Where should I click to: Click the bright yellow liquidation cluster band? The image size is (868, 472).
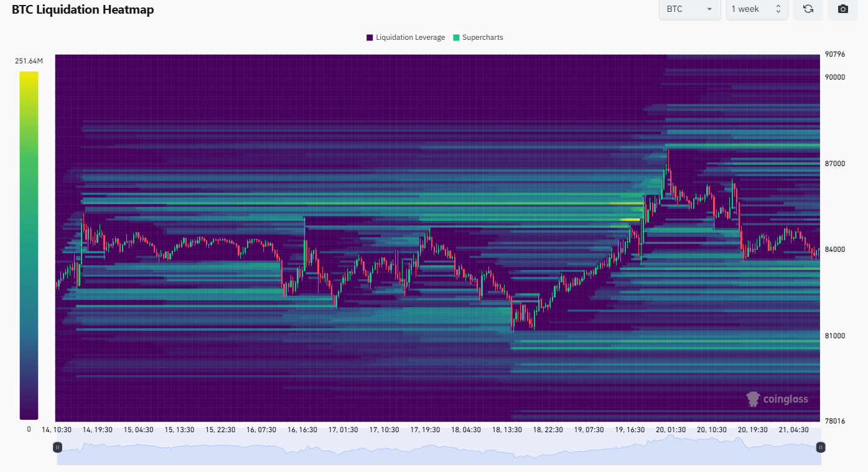click(630, 220)
